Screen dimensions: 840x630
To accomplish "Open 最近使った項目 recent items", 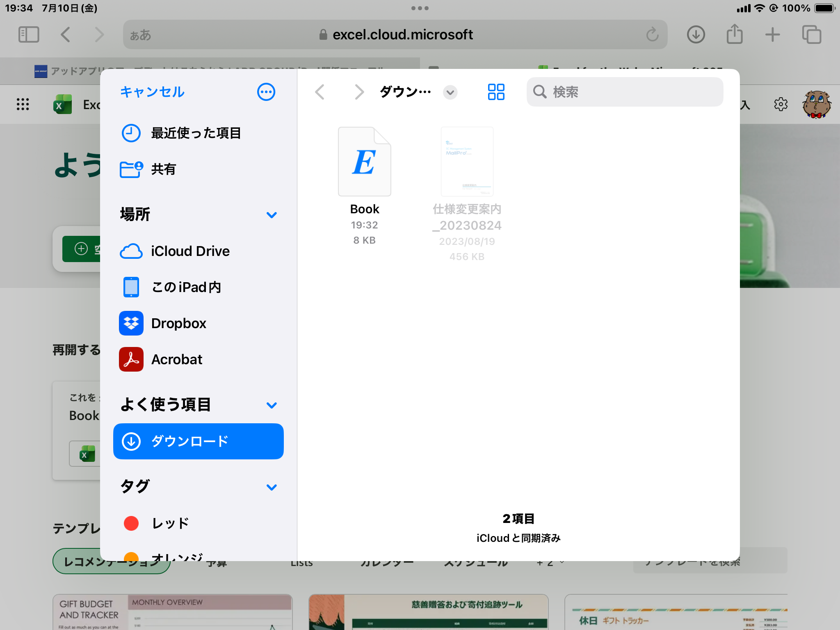I will (x=199, y=133).
